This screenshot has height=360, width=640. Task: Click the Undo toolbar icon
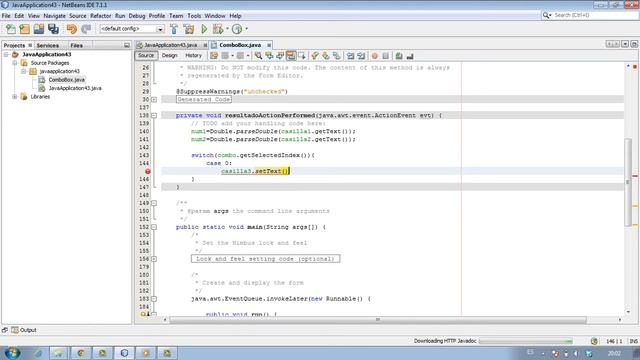[x=72, y=29]
